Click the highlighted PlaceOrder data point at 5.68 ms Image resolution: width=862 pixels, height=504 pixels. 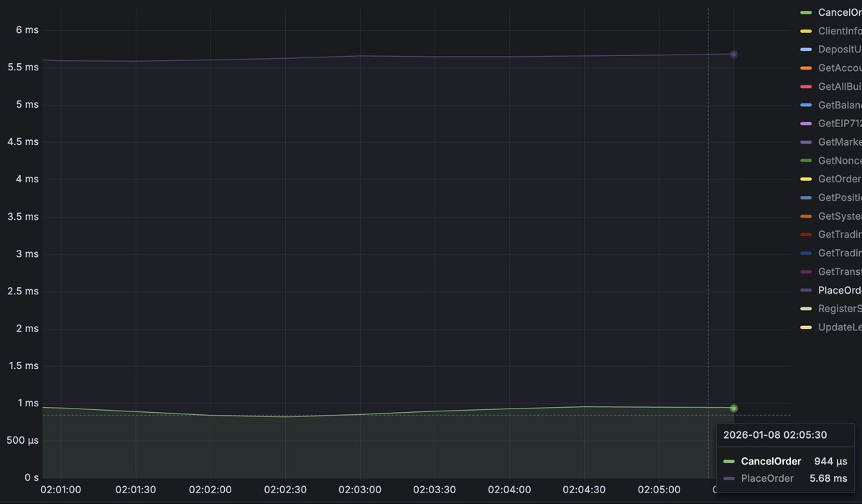tap(733, 54)
